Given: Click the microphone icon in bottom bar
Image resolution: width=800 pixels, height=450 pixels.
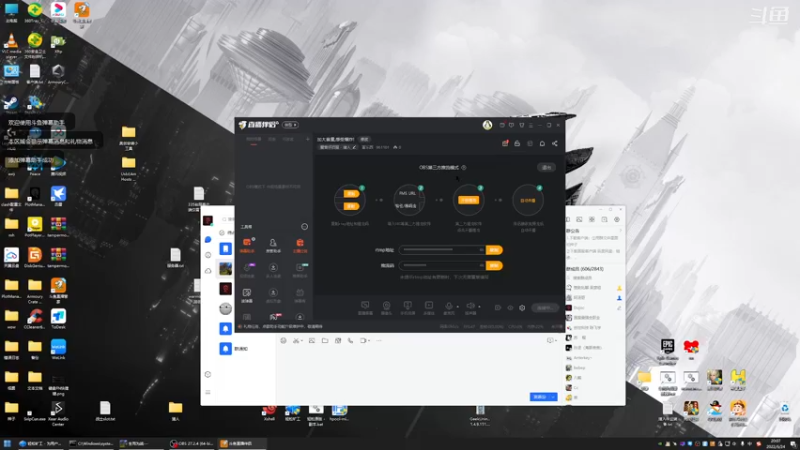Looking at the screenshot, I should 448,306.
